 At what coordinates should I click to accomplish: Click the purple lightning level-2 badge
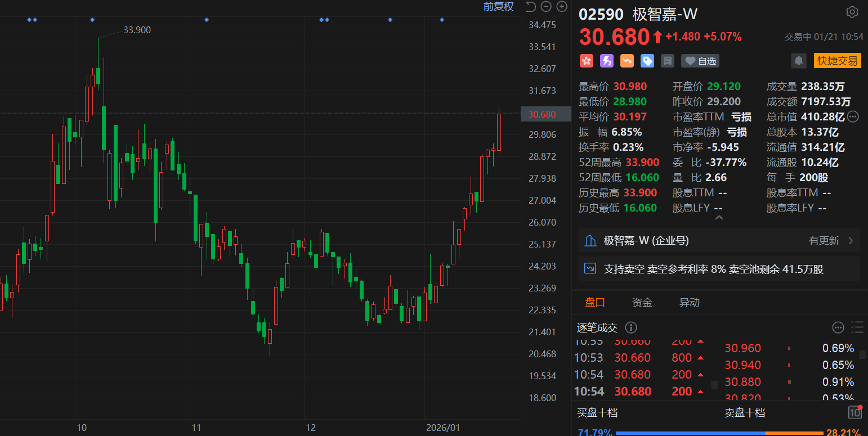[x=607, y=61]
